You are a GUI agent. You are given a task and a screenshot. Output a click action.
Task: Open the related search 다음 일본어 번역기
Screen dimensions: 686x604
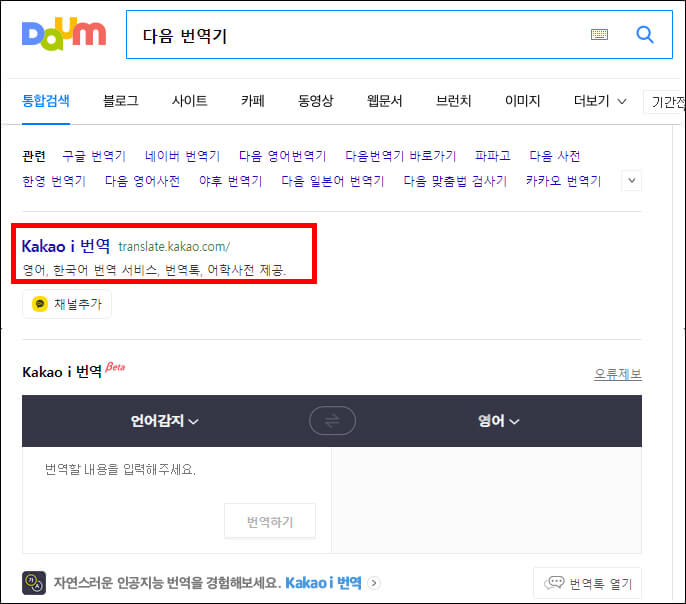coord(333,181)
